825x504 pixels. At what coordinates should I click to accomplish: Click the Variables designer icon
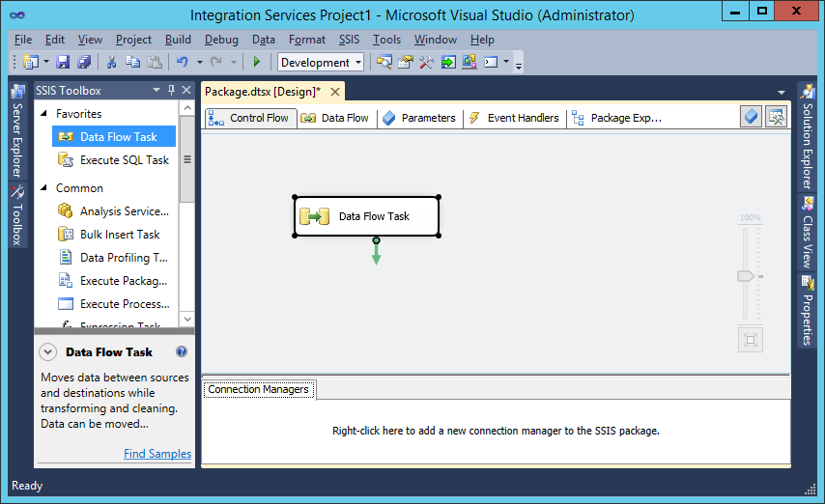pyautogui.click(x=751, y=116)
